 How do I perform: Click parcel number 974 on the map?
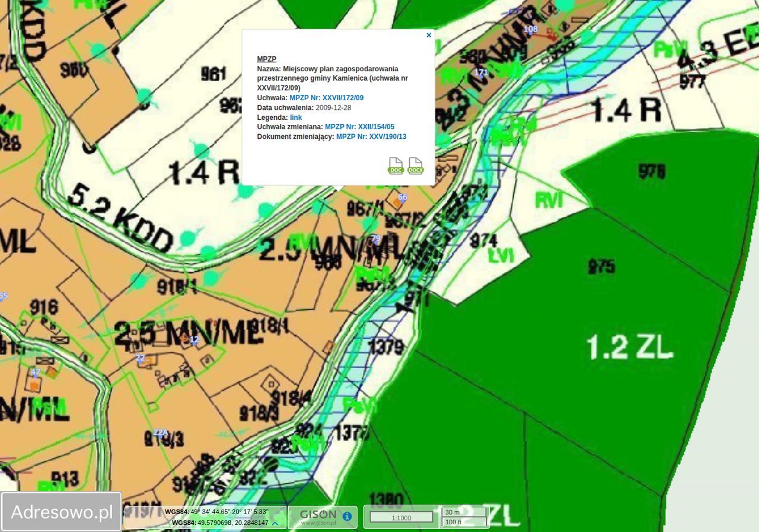(483, 240)
